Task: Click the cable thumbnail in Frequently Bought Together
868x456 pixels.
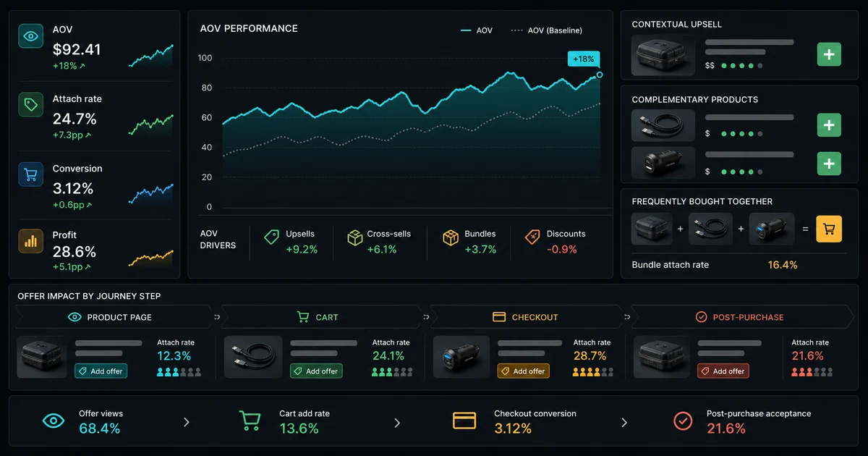Action: (x=710, y=229)
